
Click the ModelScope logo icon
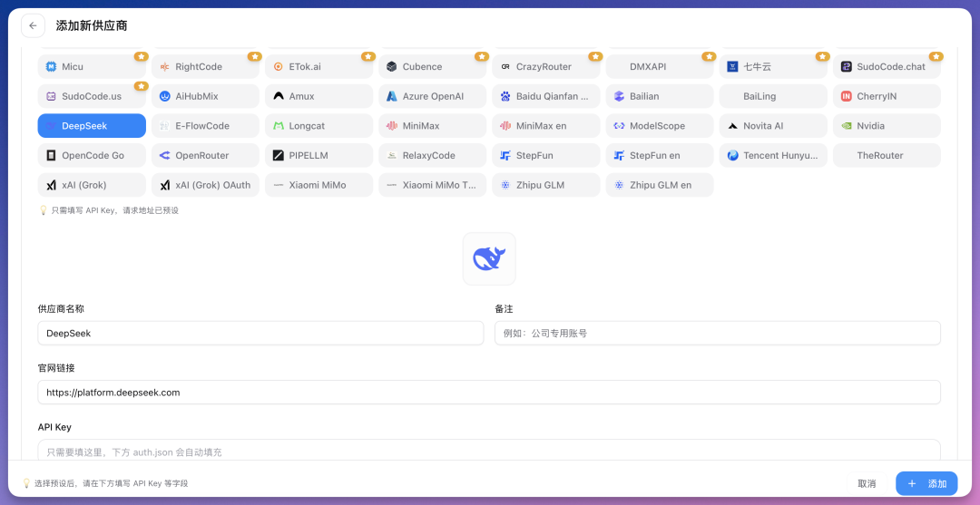619,125
